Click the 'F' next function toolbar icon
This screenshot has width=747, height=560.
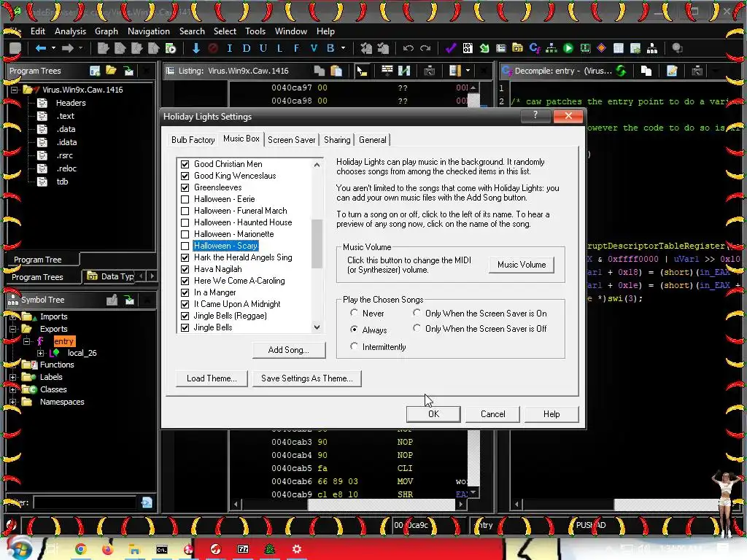[296, 48]
